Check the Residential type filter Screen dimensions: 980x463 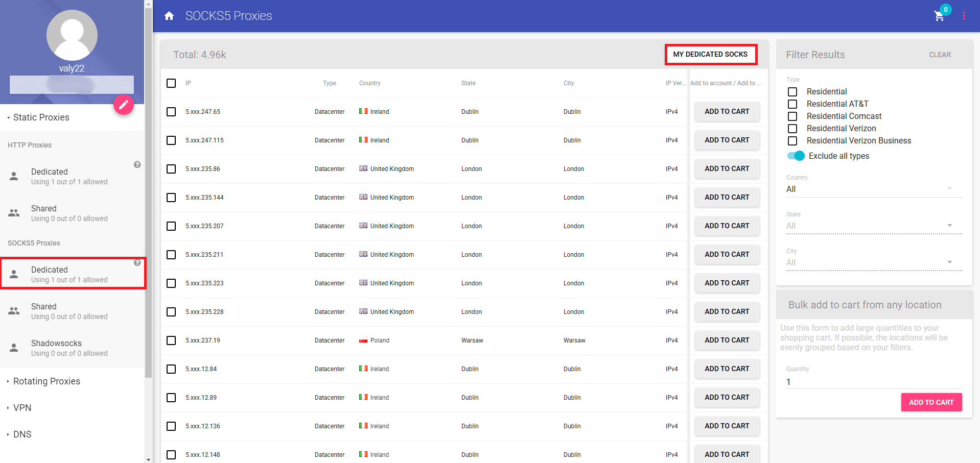[792, 92]
